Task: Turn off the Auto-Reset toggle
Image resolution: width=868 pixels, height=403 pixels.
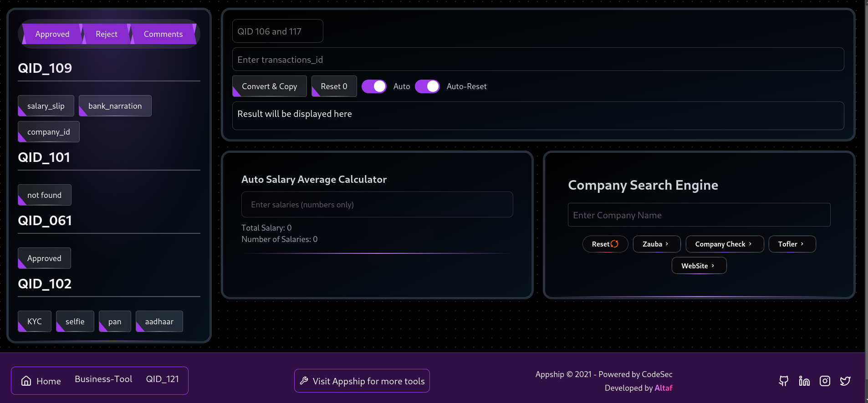Action: pyautogui.click(x=427, y=86)
